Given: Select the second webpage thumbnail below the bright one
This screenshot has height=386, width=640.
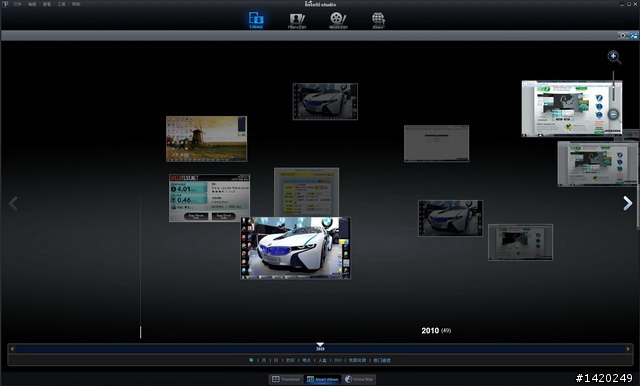Looking at the screenshot, I should click(x=598, y=164).
